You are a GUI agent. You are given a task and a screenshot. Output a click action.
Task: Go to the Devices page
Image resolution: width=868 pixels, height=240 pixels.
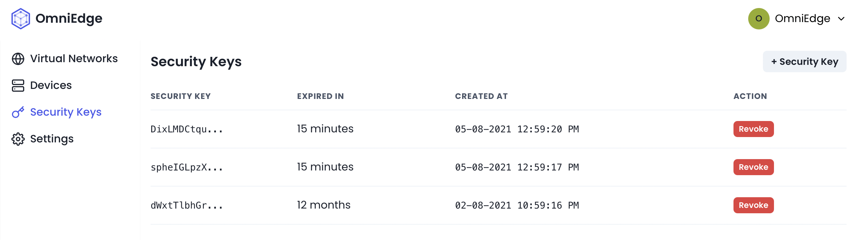[51, 86]
